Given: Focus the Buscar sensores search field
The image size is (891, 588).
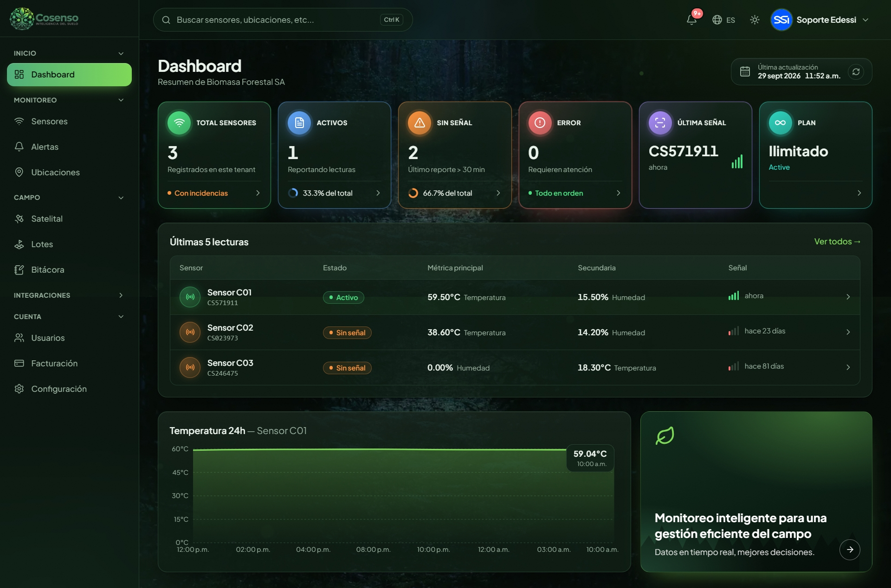Looking at the screenshot, I should coord(283,19).
